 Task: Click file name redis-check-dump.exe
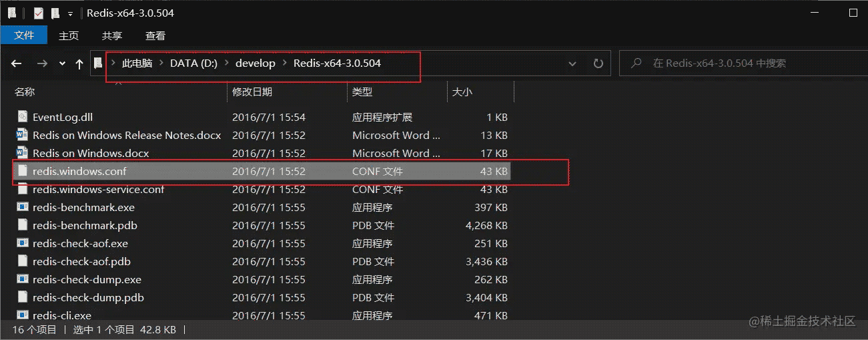[x=87, y=279]
